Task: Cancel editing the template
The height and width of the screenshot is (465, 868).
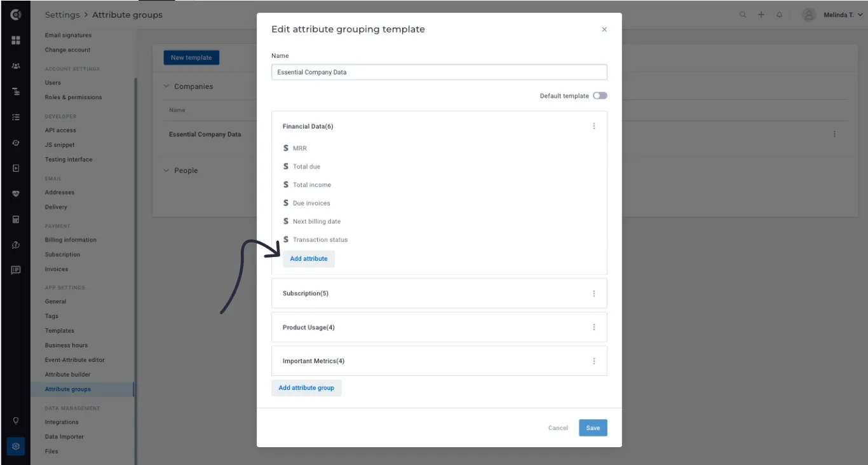Action: click(558, 428)
